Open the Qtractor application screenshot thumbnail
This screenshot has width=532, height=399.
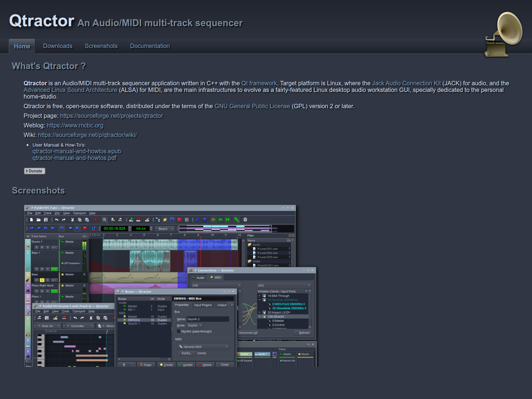[170, 286]
